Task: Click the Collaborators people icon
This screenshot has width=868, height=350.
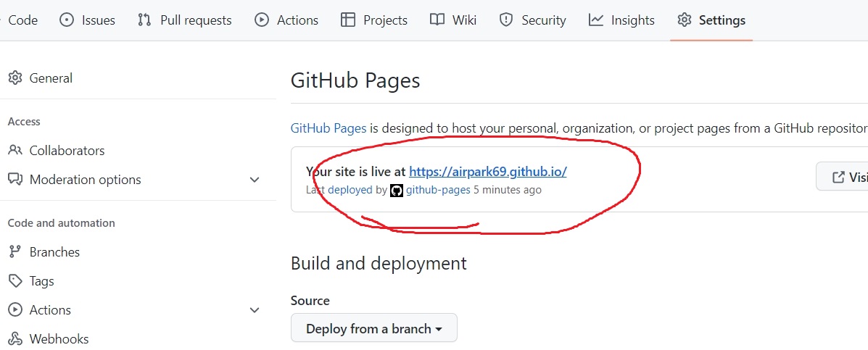Action: [15, 151]
